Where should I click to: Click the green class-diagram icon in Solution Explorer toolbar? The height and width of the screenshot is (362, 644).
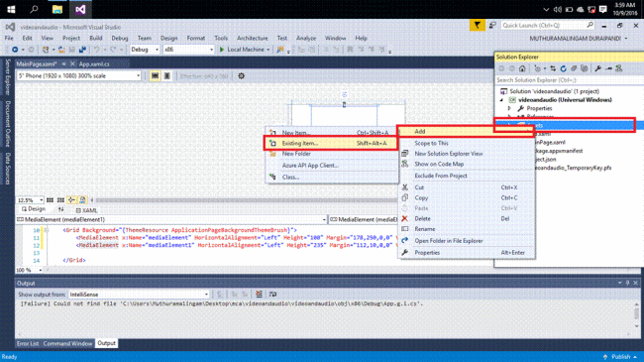click(x=619, y=68)
